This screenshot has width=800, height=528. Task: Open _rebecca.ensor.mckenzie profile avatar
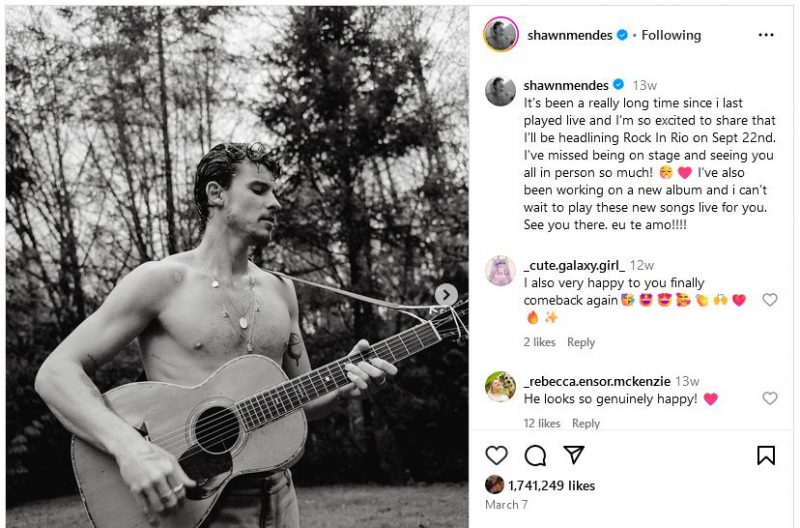point(500,386)
